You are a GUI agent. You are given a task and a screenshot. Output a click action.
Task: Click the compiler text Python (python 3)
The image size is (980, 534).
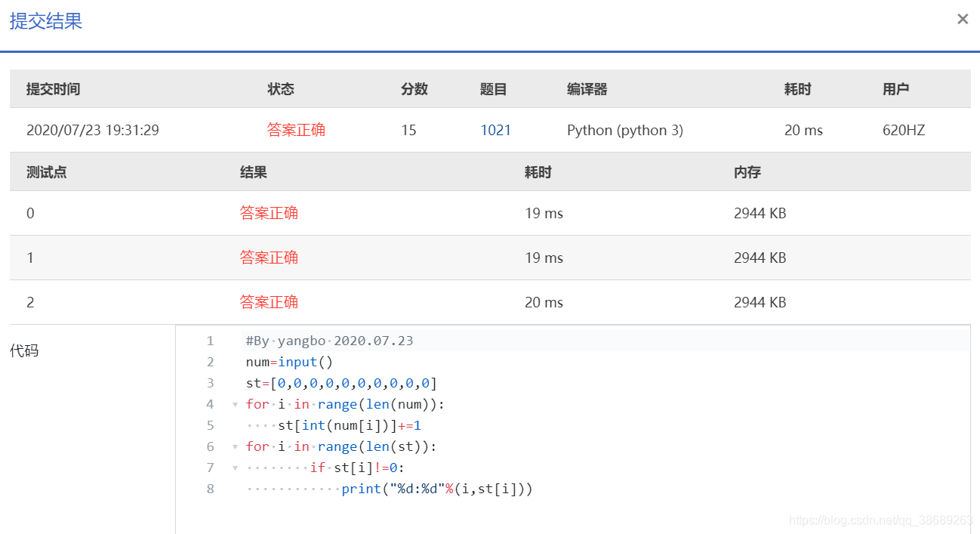625,130
